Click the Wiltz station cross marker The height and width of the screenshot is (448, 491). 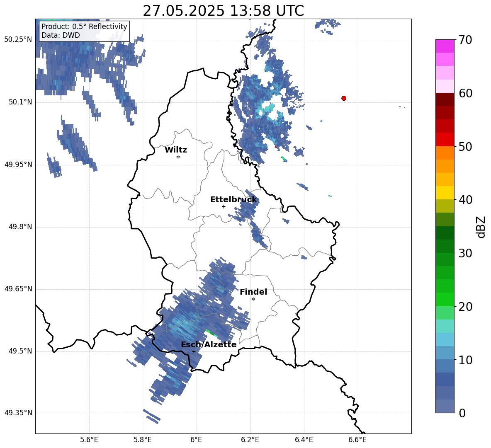point(178,157)
